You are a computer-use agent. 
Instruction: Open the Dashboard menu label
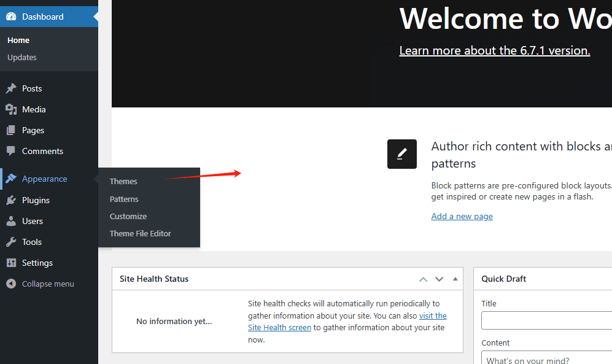(42, 17)
